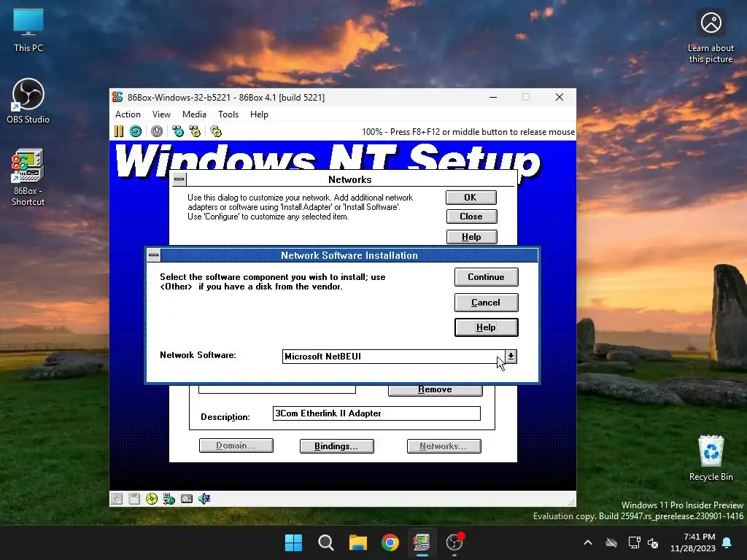Click the network status bar icon

pos(169,499)
